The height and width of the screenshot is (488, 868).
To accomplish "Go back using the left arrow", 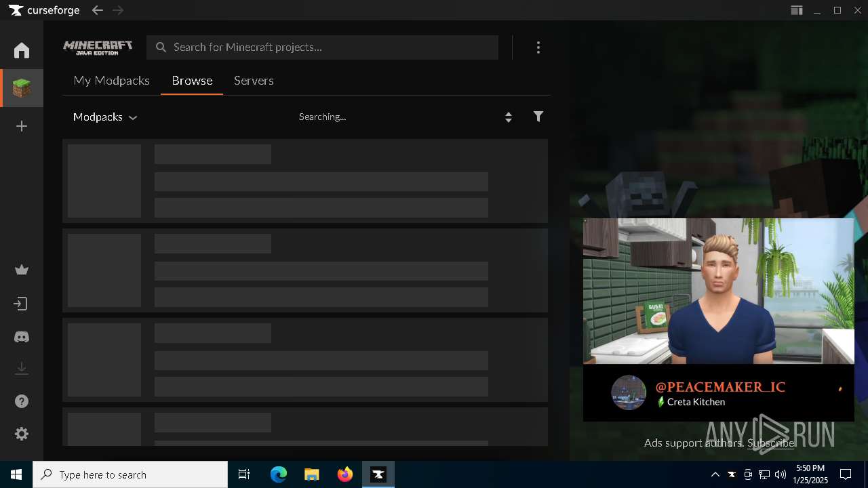I will [98, 10].
